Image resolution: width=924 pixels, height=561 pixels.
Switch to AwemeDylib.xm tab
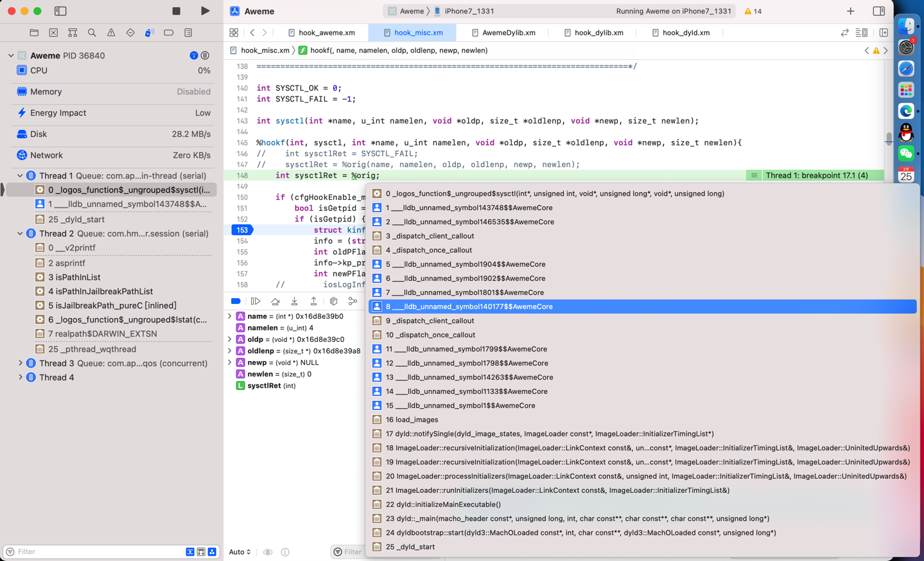(x=504, y=32)
